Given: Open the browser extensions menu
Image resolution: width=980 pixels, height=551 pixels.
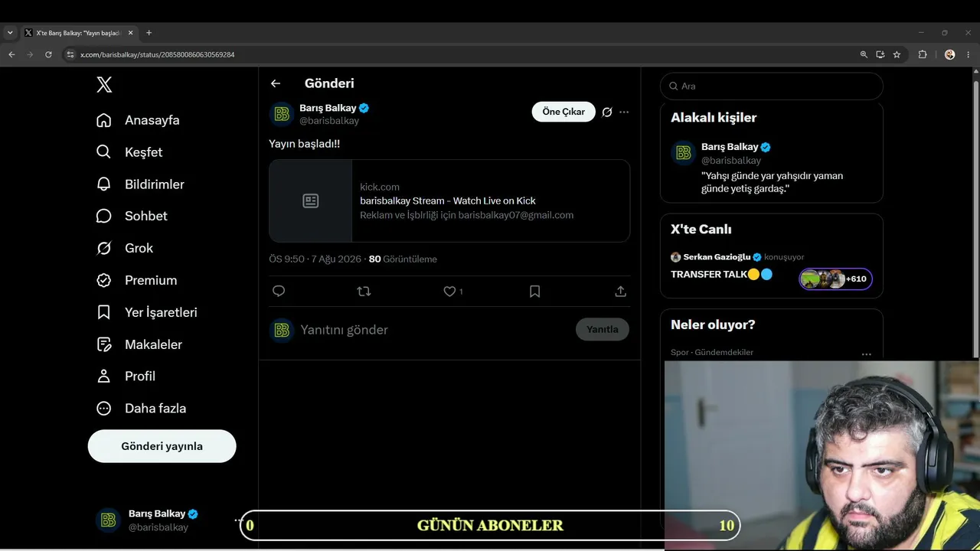Looking at the screenshot, I should coord(922,54).
